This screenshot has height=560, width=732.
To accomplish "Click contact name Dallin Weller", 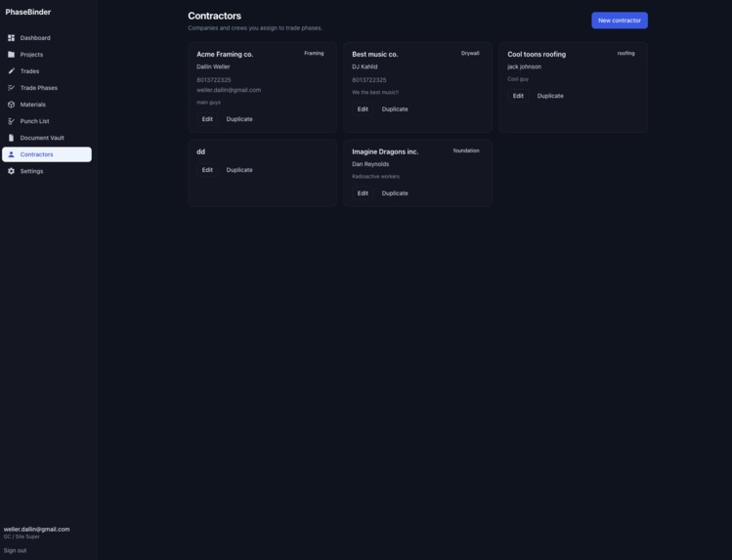I will pyautogui.click(x=213, y=66).
